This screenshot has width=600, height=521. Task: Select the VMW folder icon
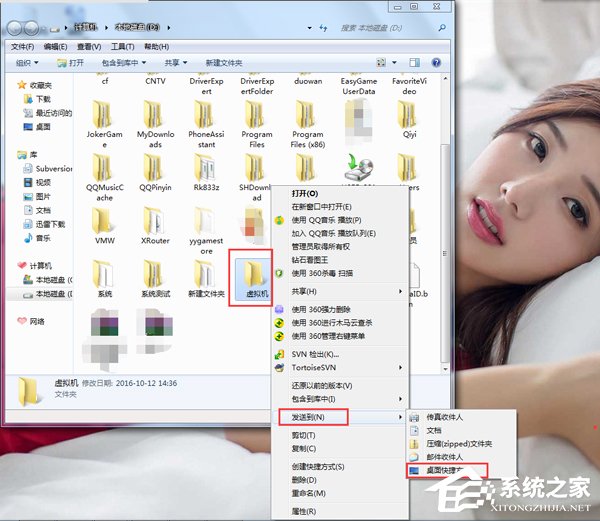[x=105, y=219]
